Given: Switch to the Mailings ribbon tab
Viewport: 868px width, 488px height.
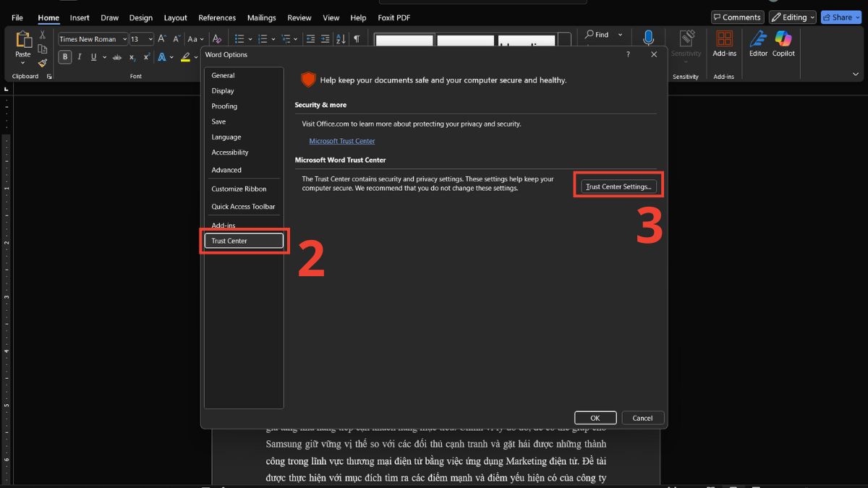Looking at the screenshot, I should 261,17.
